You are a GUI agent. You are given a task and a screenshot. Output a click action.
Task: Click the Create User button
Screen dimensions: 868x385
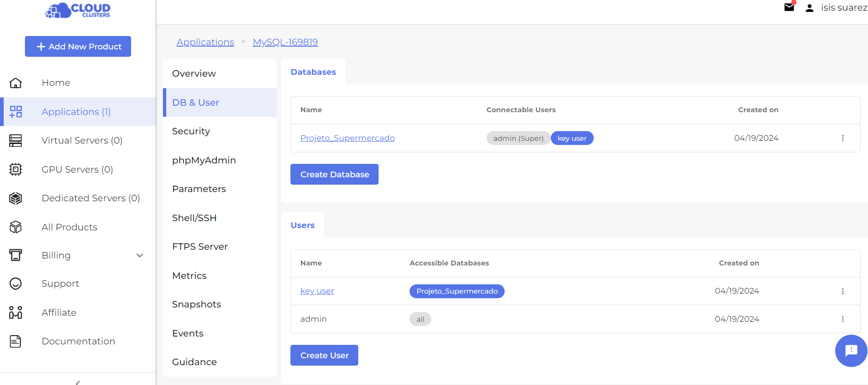[x=324, y=355]
